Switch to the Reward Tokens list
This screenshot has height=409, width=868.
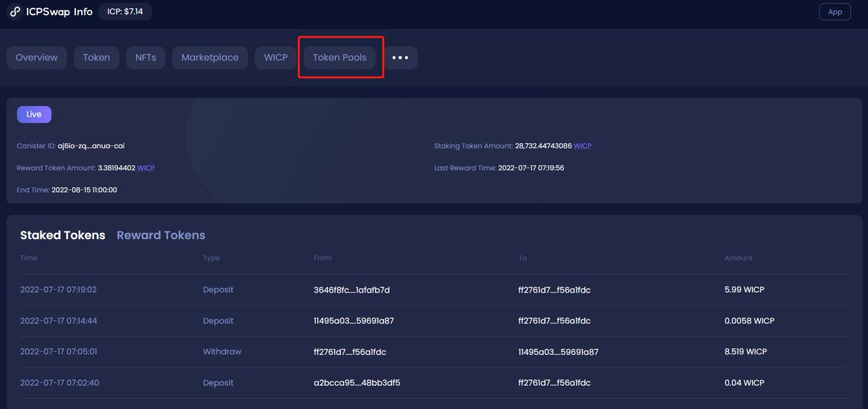tap(161, 236)
